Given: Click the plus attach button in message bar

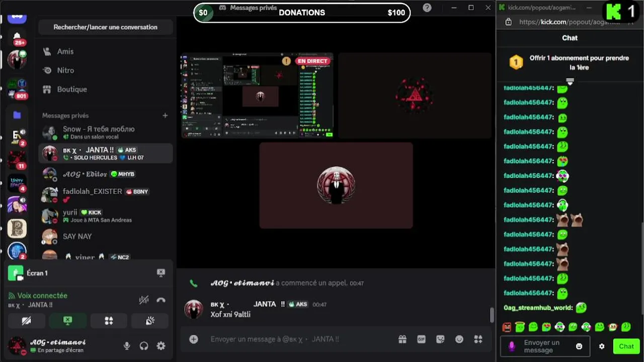Looking at the screenshot, I should coord(194,339).
